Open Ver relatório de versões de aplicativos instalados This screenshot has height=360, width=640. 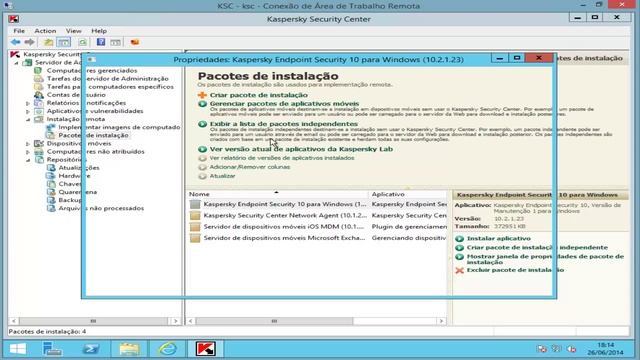[282, 158]
